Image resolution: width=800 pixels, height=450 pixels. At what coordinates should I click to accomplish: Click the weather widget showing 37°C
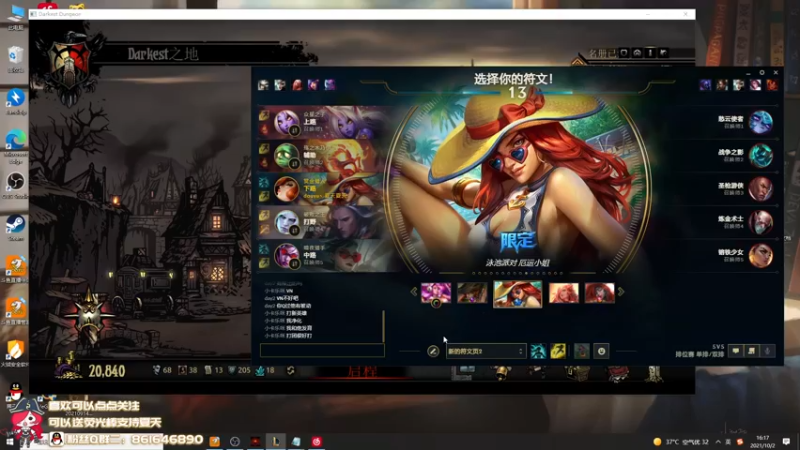[681, 441]
